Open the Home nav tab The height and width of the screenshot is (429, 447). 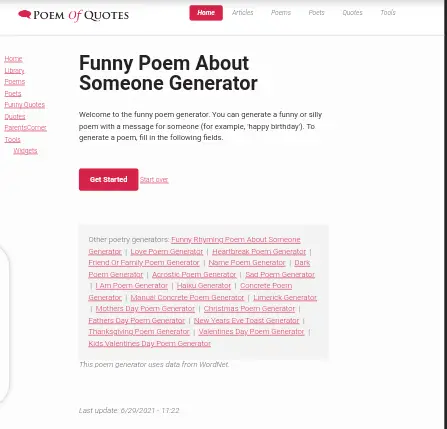coord(206,13)
